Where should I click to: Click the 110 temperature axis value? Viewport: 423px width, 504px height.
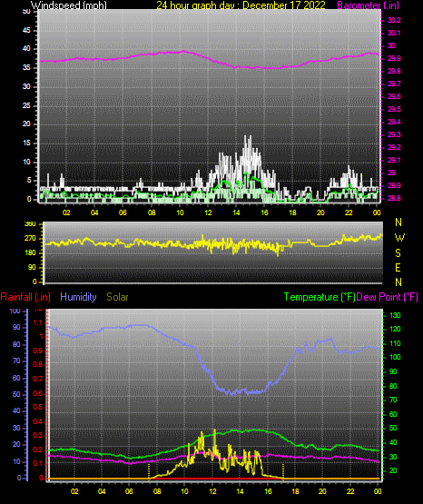click(x=395, y=343)
